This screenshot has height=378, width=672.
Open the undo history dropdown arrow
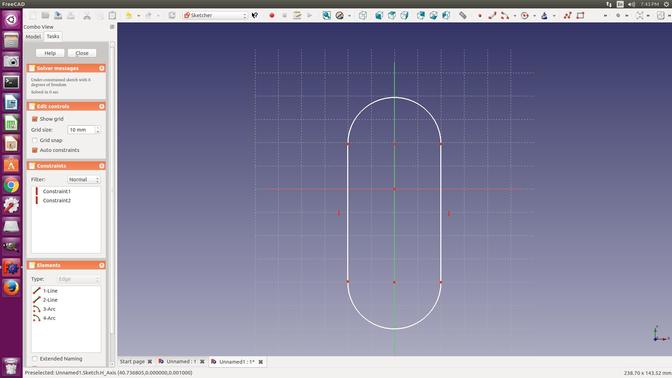(x=138, y=16)
